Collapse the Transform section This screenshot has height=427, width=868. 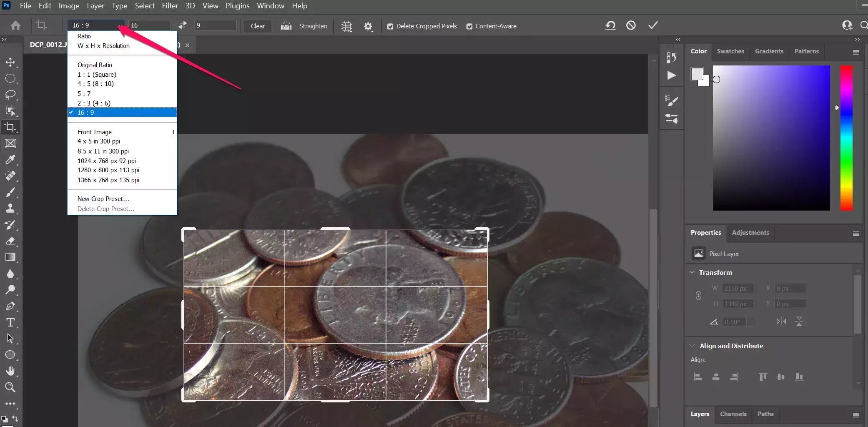(692, 272)
